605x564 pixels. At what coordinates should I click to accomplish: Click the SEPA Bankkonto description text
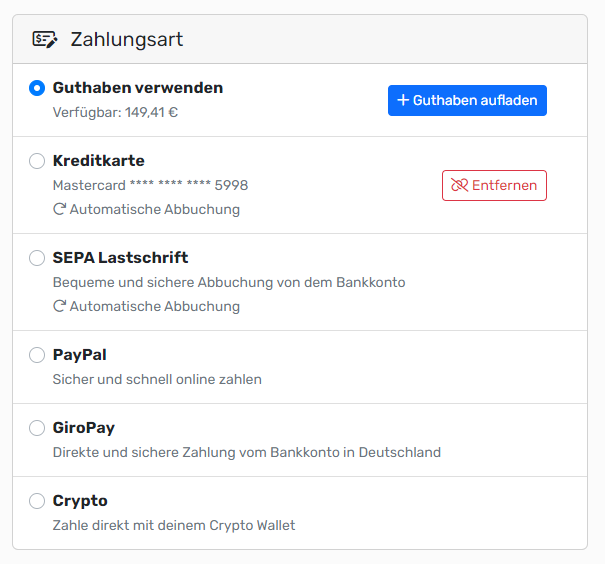tap(228, 282)
